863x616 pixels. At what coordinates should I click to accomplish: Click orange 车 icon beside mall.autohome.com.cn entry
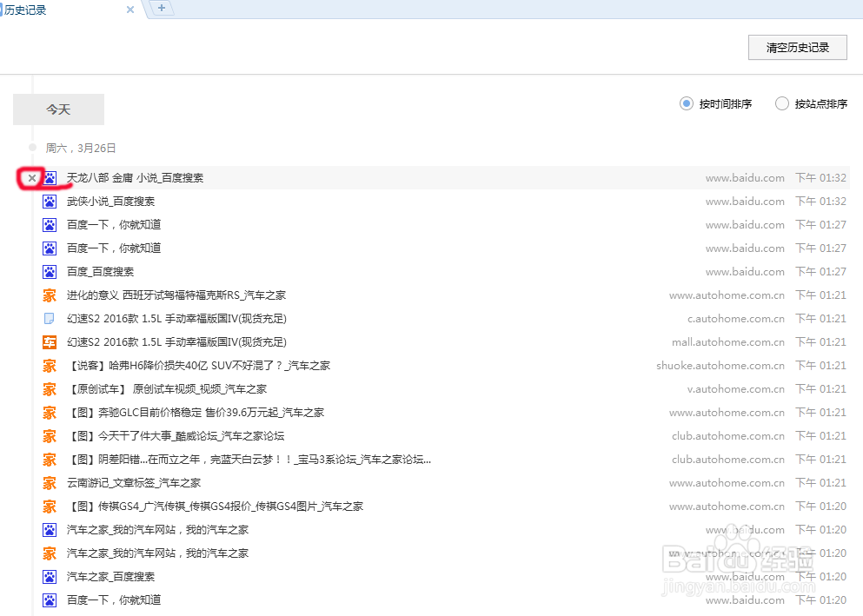[x=50, y=342]
